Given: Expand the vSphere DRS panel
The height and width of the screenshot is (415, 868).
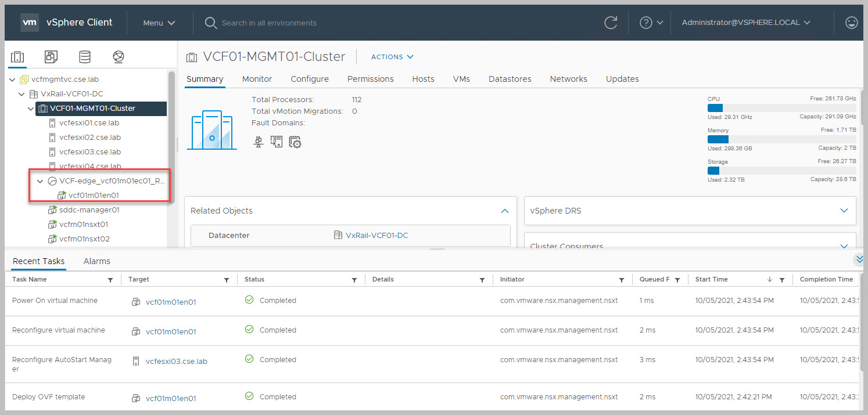Looking at the screenshot, I should pos(844,211).
